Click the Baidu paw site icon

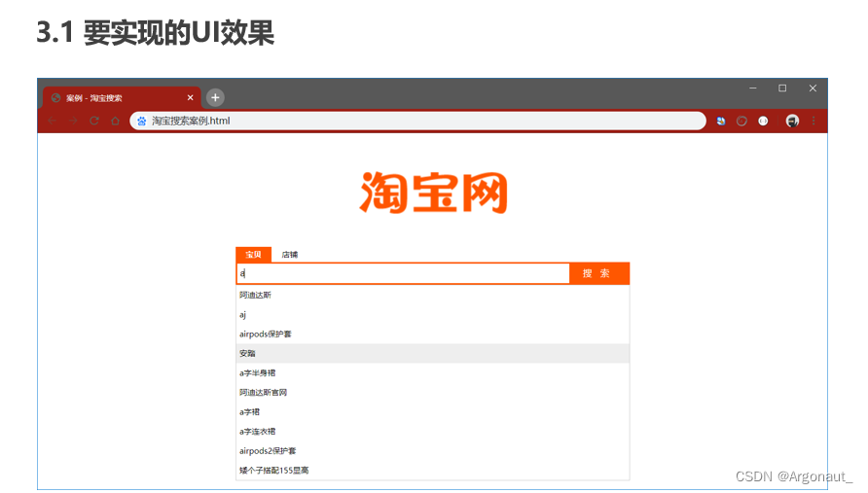point(142,121)
